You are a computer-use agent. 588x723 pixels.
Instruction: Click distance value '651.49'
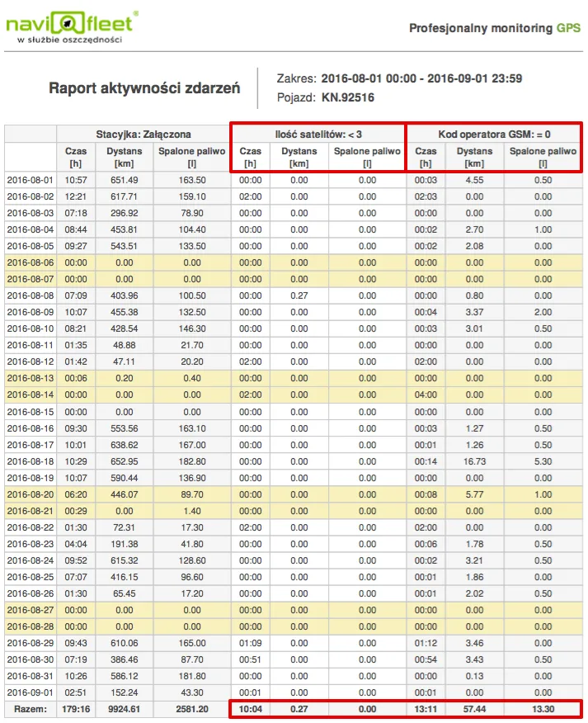(x=124, y=180)
